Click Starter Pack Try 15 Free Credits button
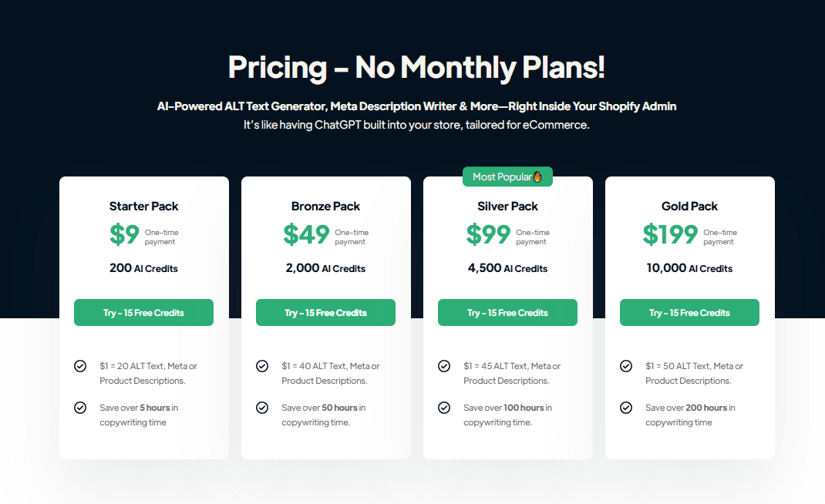 tap(143, 313)
